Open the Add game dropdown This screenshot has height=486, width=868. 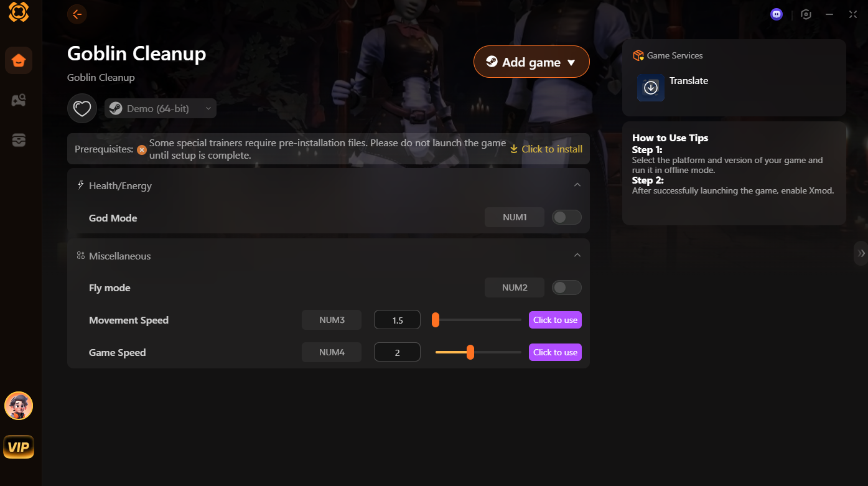531,62
